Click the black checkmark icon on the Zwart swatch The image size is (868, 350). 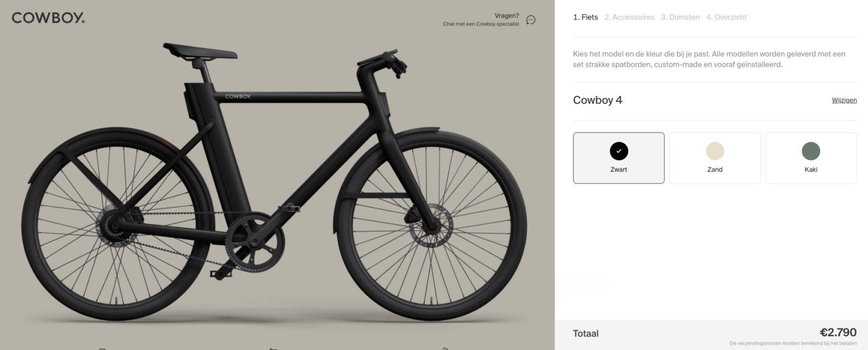(x=618, y=151)
